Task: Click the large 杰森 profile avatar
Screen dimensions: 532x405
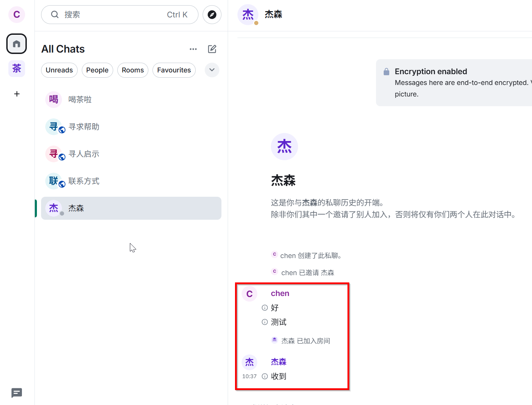Action: point(284,147)
